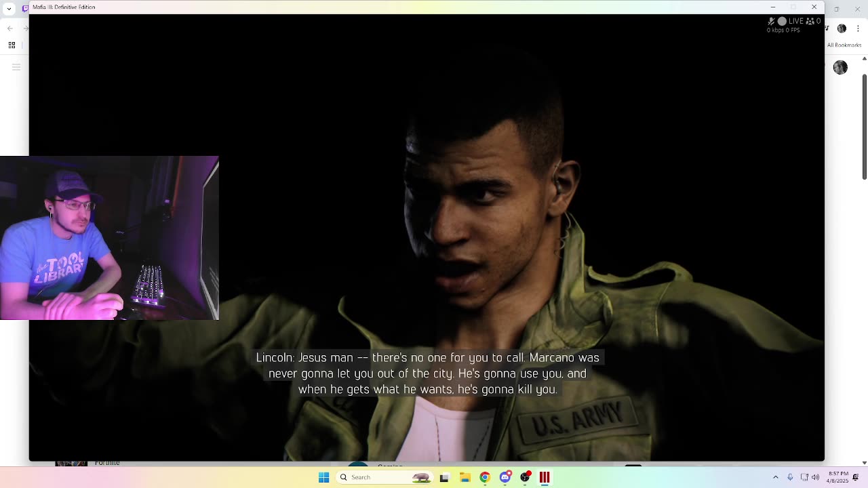The width and height of the screenshot is (868, 488).
Task: Open the Chrome profile avatar in toolbar
Action: click(x=842, y=28)
